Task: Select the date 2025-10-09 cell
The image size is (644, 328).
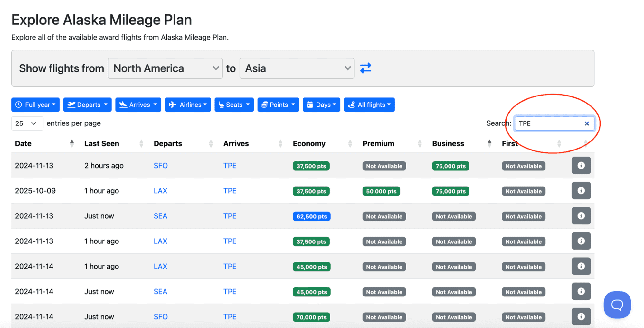Action: pos(35,191)
